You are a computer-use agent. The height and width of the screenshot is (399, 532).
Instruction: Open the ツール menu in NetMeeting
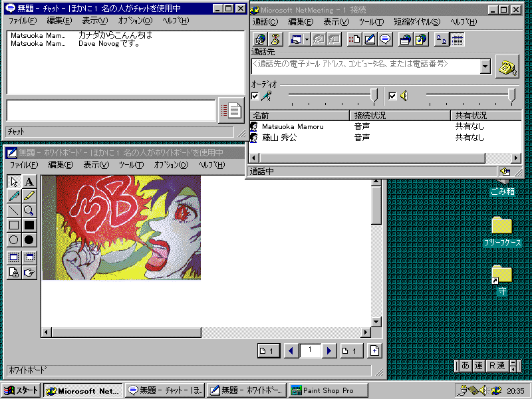371,22
